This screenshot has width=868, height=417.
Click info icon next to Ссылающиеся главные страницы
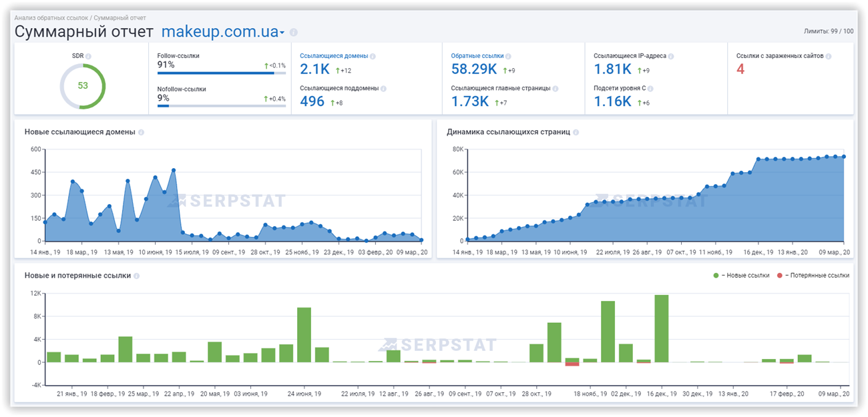tap(556, 88)
